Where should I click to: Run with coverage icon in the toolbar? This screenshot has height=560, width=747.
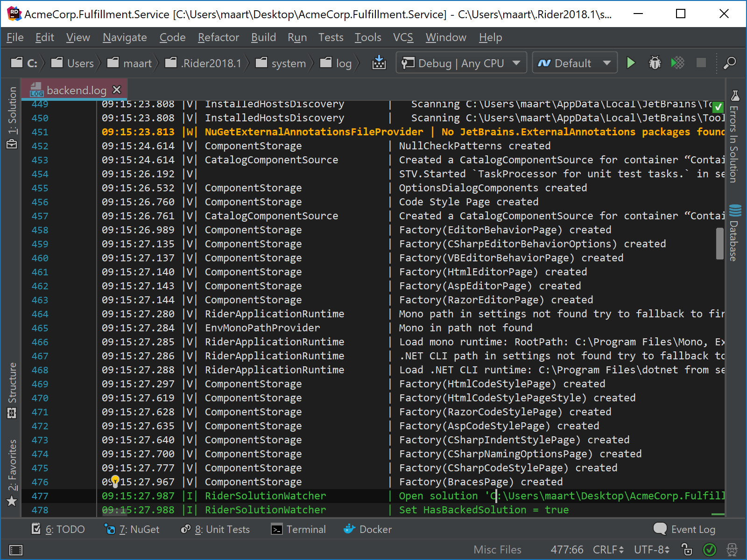pyautogui.click(x=677, y=63)
